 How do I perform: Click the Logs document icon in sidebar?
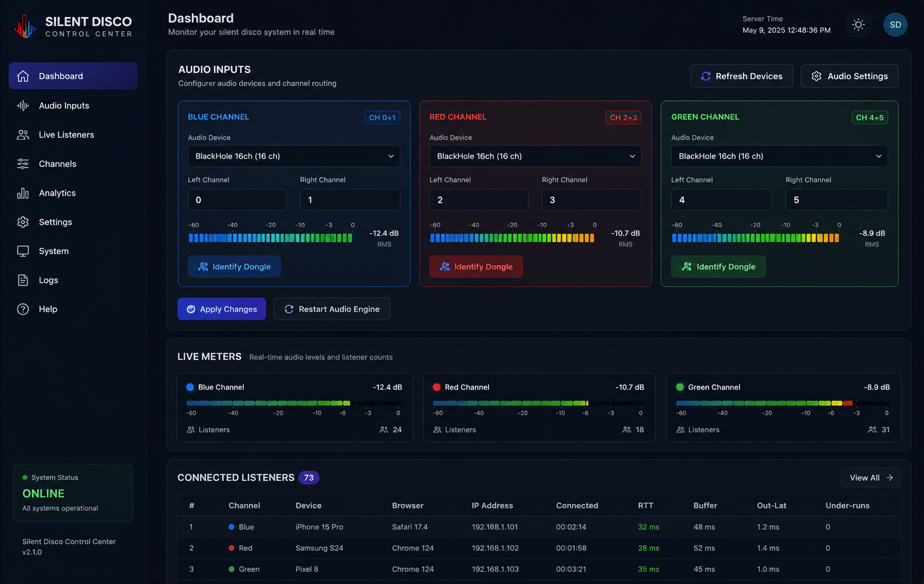pyautogui.click(x=23, y=280)
